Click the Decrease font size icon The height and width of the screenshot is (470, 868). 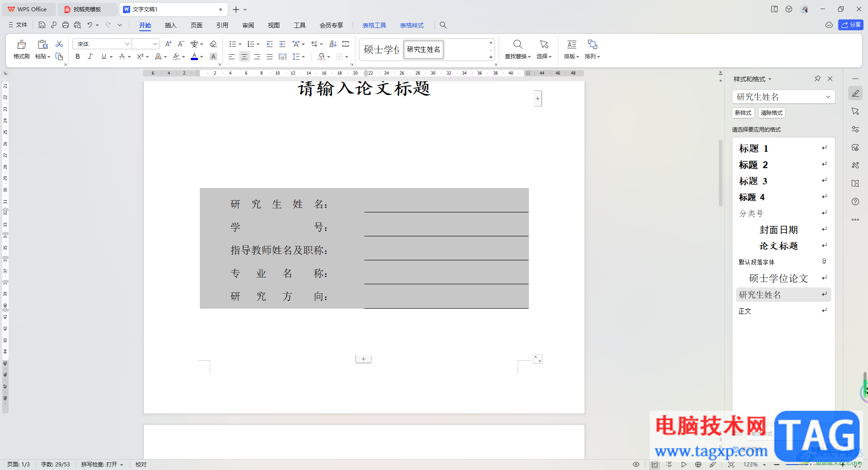click(181, 44)
